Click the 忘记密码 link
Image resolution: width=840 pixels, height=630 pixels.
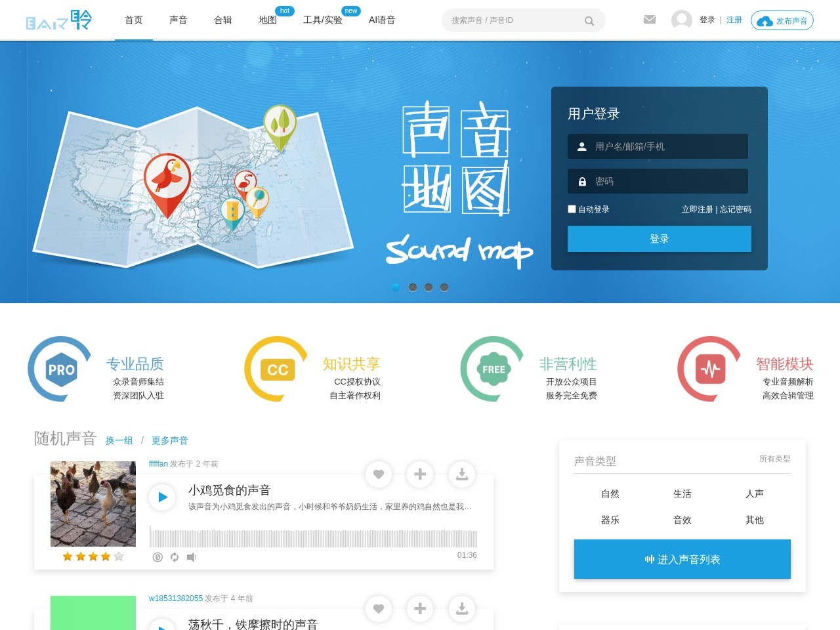[736, 209]
